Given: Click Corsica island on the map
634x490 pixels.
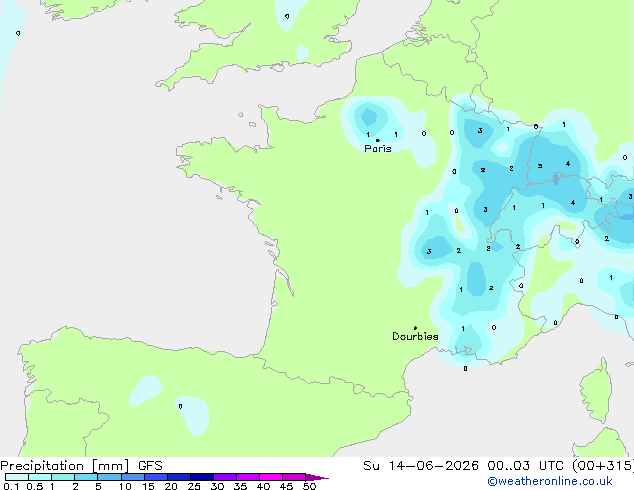Looking at the screenshot, I should (x=596, y=392).
